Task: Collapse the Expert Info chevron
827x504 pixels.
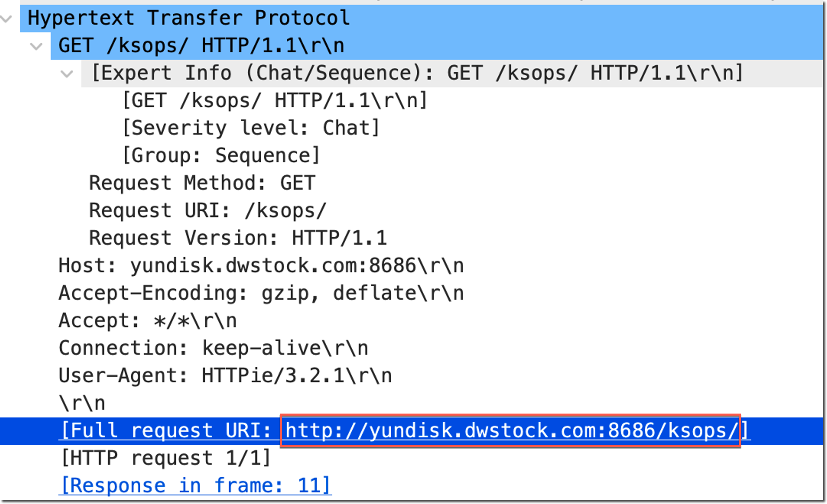Action: [x=67, y=74]
